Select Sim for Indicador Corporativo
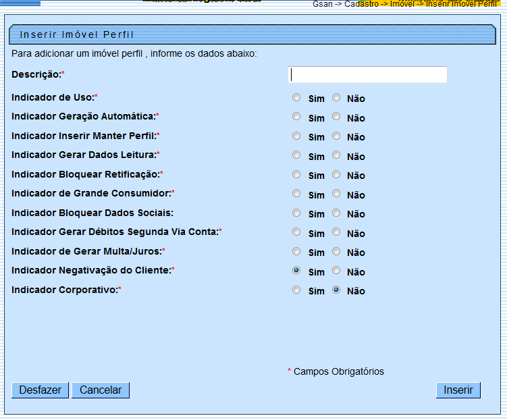Screen dimensions: 507x420 [x=296, y=290]
